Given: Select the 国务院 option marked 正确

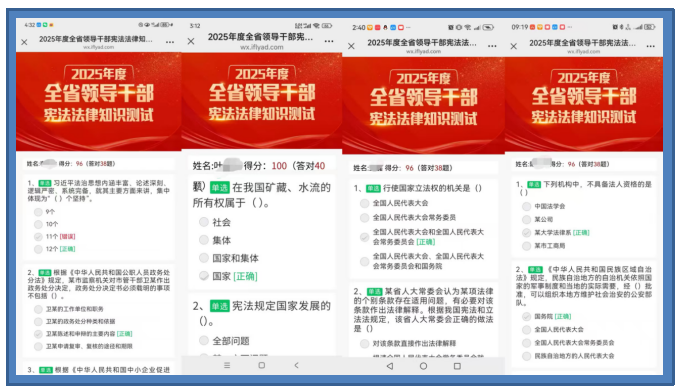Looking at the screenshot, I should coord(547,316).
